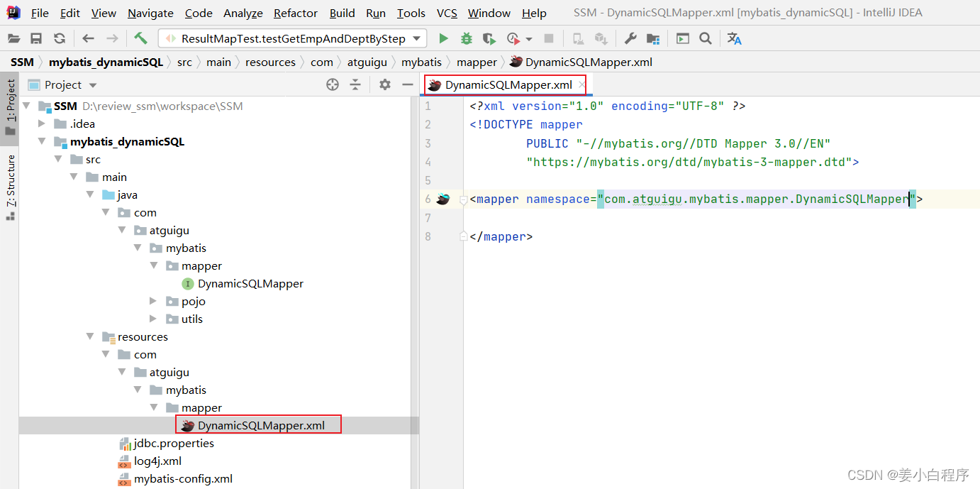
Task: Open Project Structure from the toolbar icon
Action: point(652,38)
